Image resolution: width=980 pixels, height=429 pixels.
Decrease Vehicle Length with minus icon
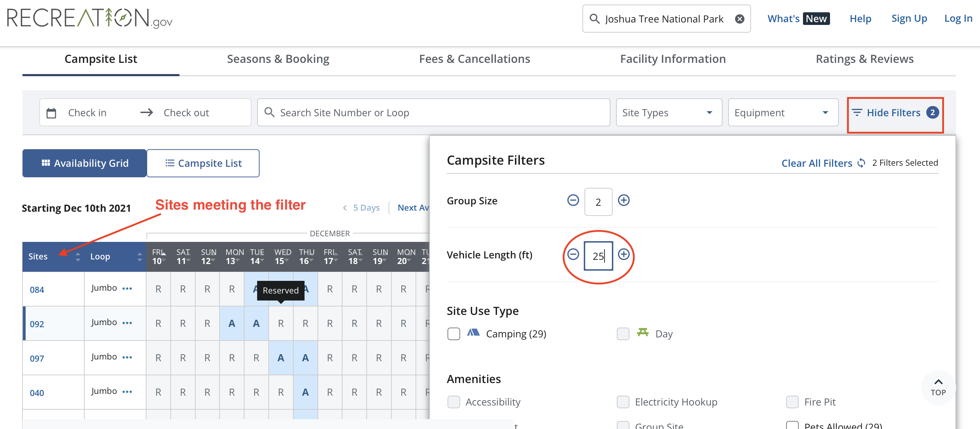coord(573,255)
